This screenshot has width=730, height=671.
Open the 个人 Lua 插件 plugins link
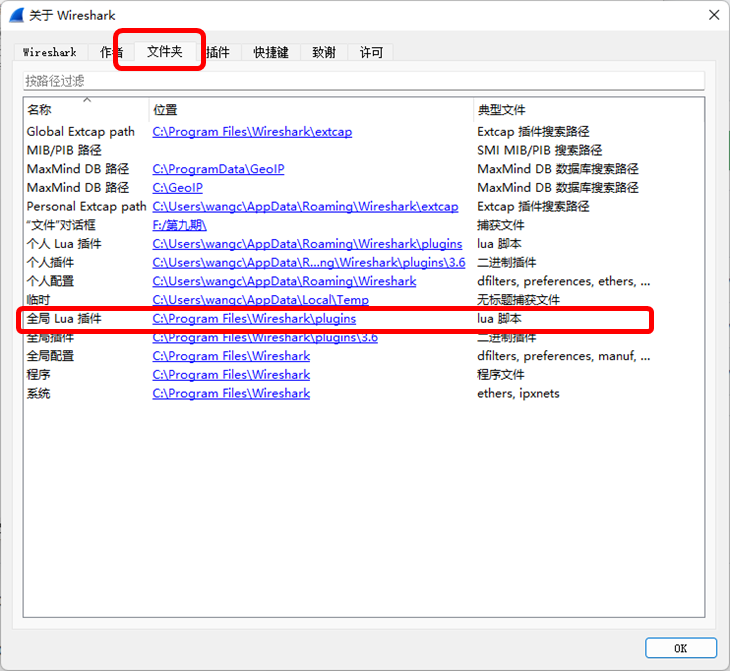[x=307, y=244]
